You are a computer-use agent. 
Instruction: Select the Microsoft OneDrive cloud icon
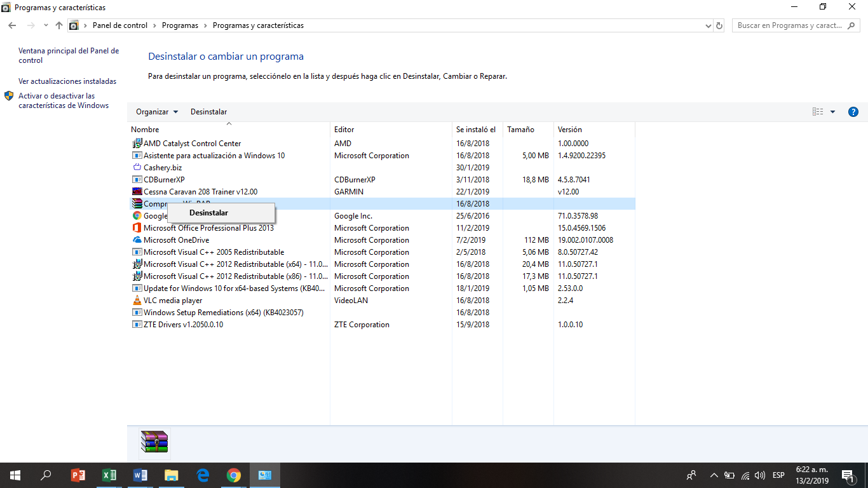[137, 240]
